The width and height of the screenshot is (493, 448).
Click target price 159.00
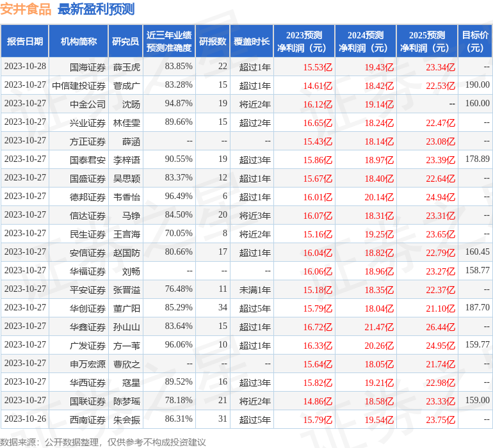(477, 400)
